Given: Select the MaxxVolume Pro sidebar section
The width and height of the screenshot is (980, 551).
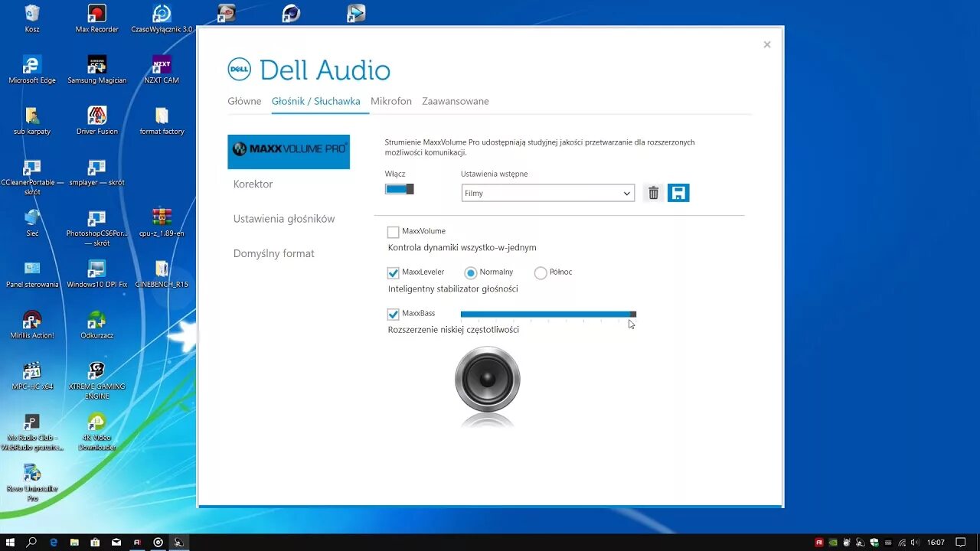Looking at the screenshot, I should click(x=289, y=152).
